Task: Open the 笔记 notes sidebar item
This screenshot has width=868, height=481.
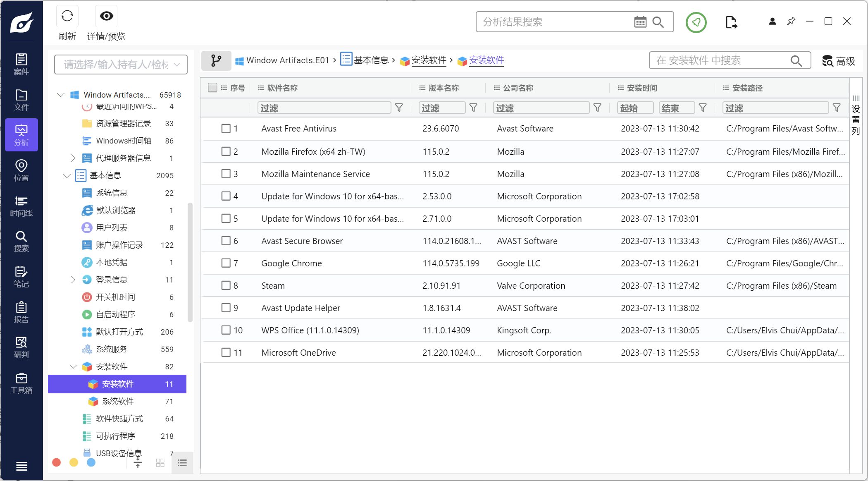Action: click(x=21, y=277)
